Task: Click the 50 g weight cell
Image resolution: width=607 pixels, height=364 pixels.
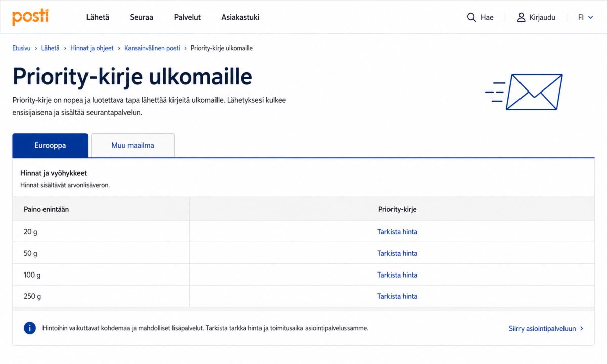Action: pyautogui.click(x=101, y=253)
